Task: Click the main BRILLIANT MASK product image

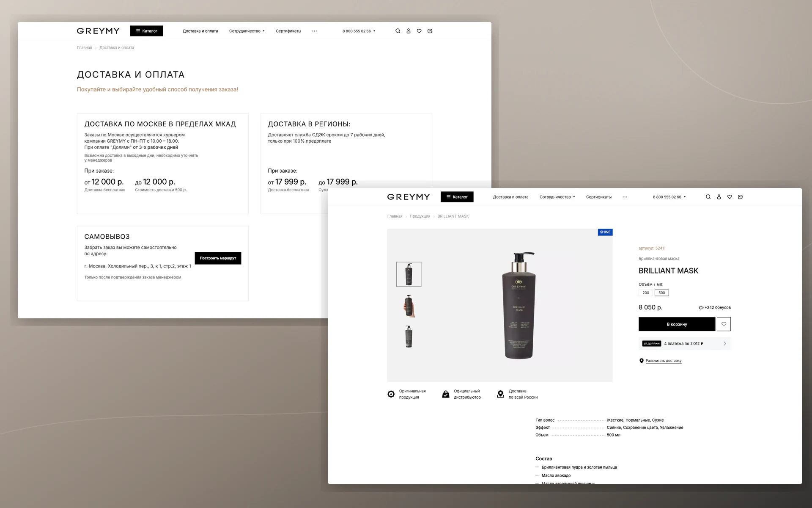Action: (x=519, y=306)
